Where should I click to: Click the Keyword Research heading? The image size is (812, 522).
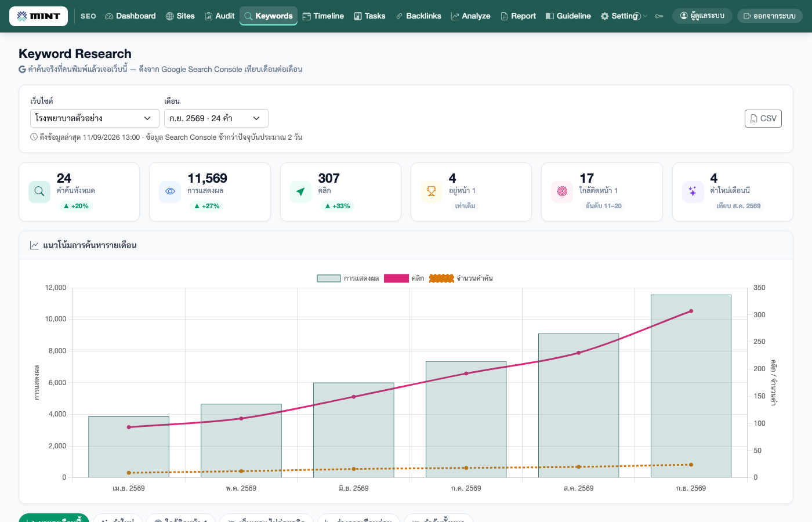coord(75,54)
